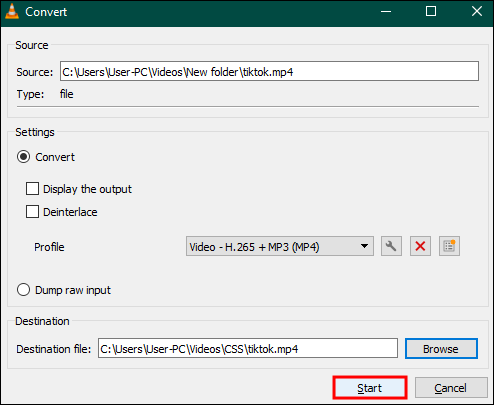Enable Display the output checkbox
The height and width of the screenshot is (405, 494).
tap(32, 189)
